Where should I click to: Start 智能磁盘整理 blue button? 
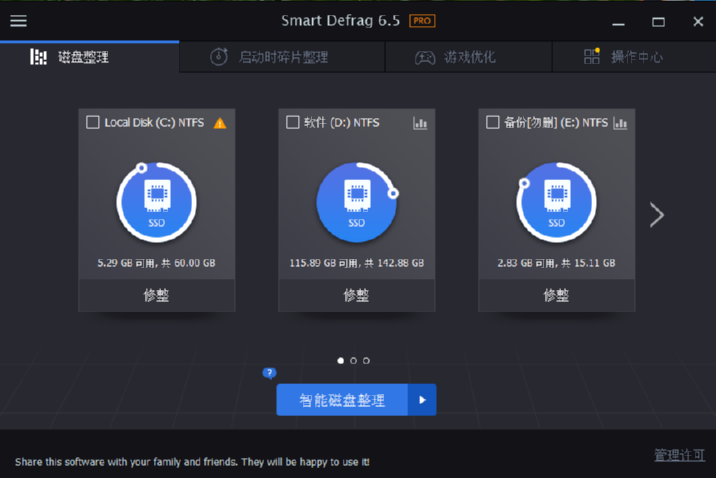coord(342,400)
